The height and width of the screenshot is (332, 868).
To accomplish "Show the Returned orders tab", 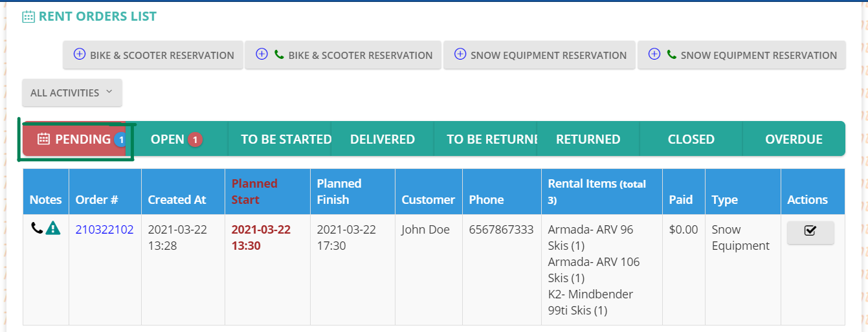I will [x=588, y=139].
